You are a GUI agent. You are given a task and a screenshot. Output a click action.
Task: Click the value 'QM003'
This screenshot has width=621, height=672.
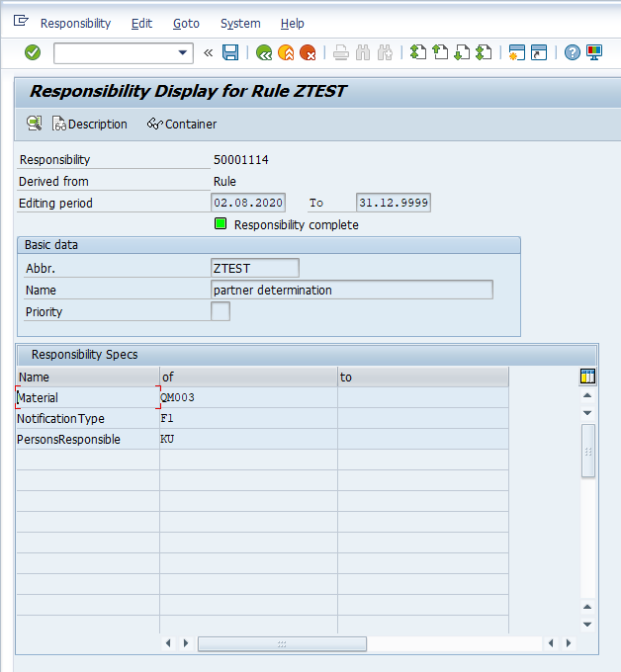pos(178,397)
